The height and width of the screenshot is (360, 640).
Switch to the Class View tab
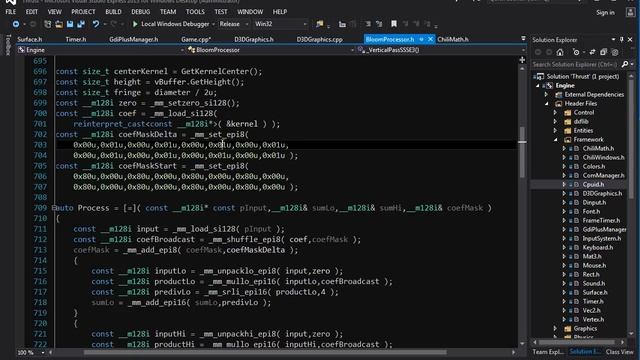pos(620,352)
